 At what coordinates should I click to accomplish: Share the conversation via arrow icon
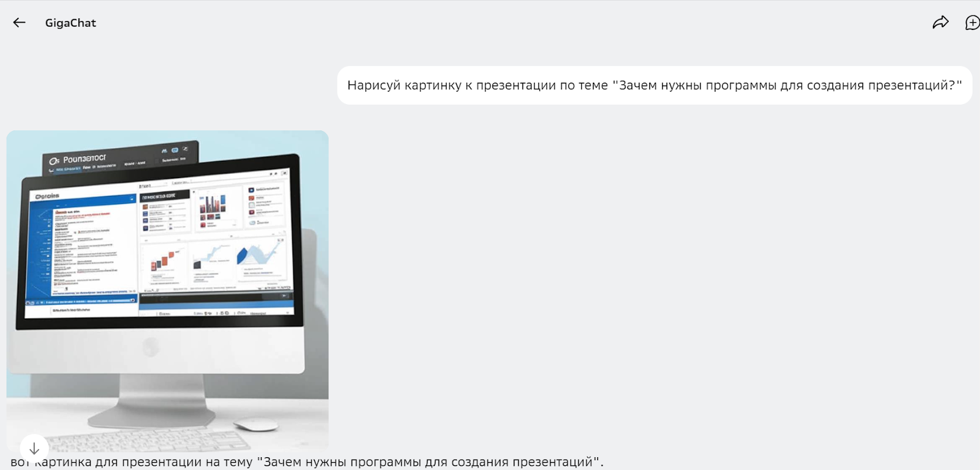coord(940,23)
